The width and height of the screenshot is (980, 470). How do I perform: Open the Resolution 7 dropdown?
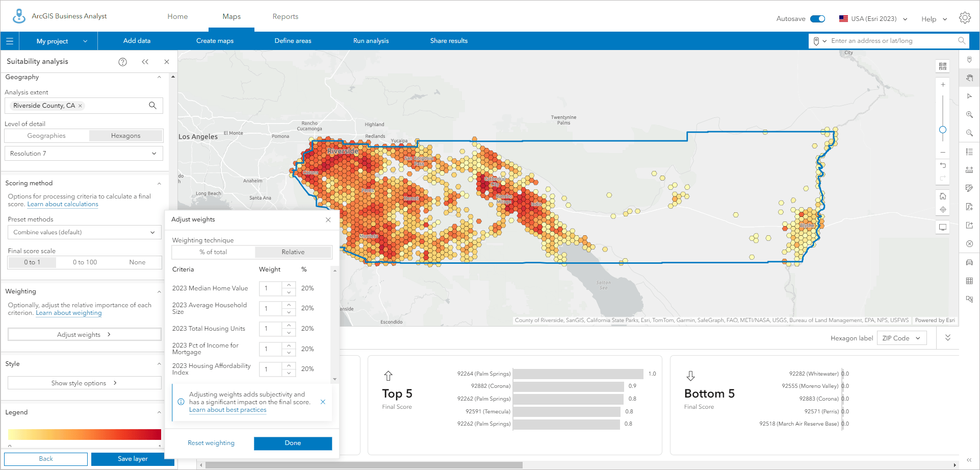point(83,153)
